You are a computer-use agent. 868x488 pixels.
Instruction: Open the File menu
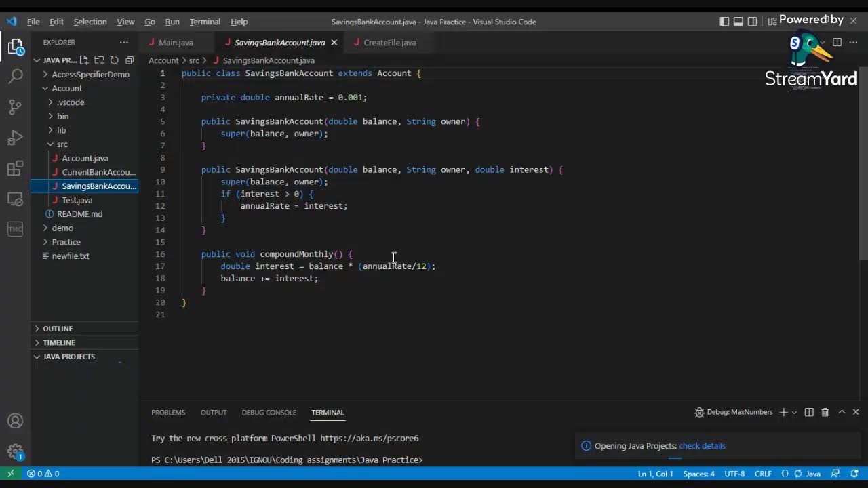pyautogui.click(x=33, y=22)
